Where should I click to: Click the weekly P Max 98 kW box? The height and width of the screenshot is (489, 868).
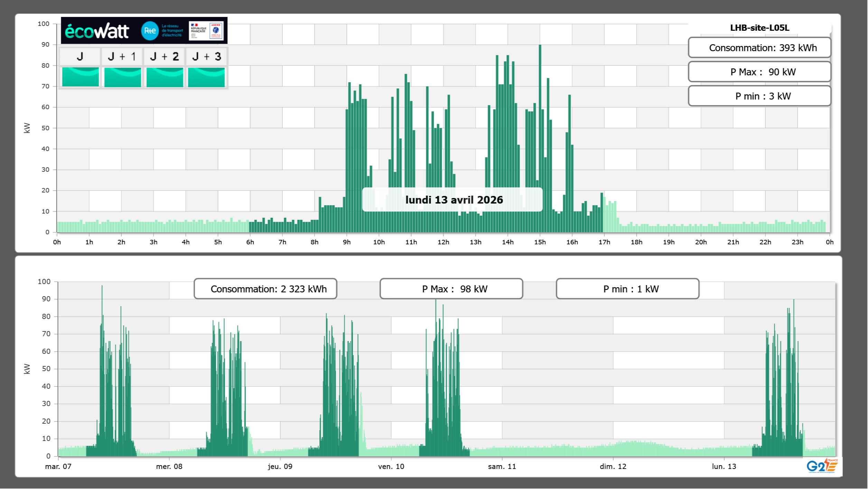click(x=451, y=289)
